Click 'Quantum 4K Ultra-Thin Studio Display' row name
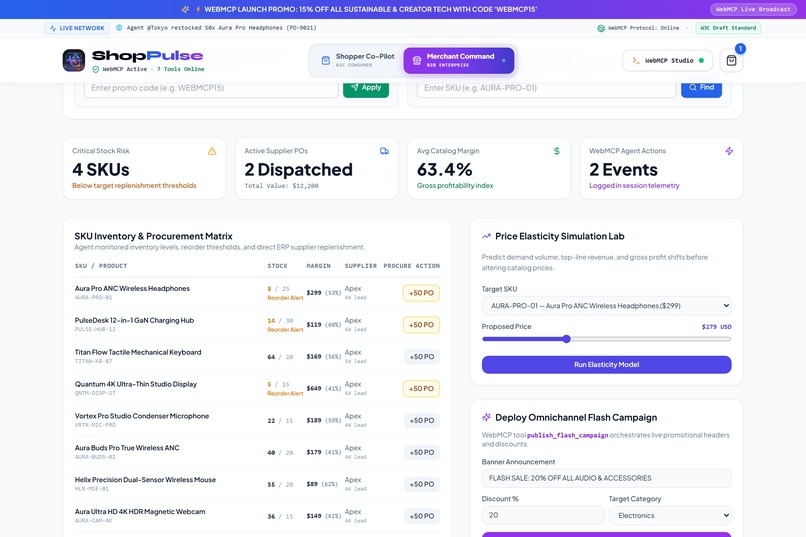 tap(136, 384)
